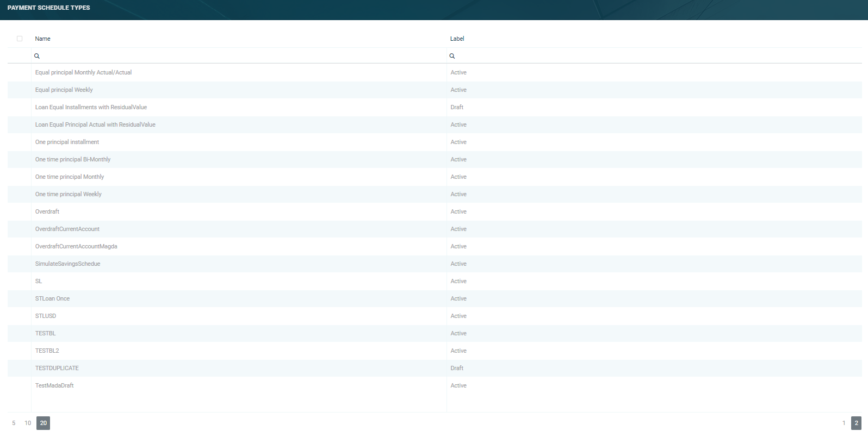
Task: Sort by the Name column header
Action: click(43, 39)
